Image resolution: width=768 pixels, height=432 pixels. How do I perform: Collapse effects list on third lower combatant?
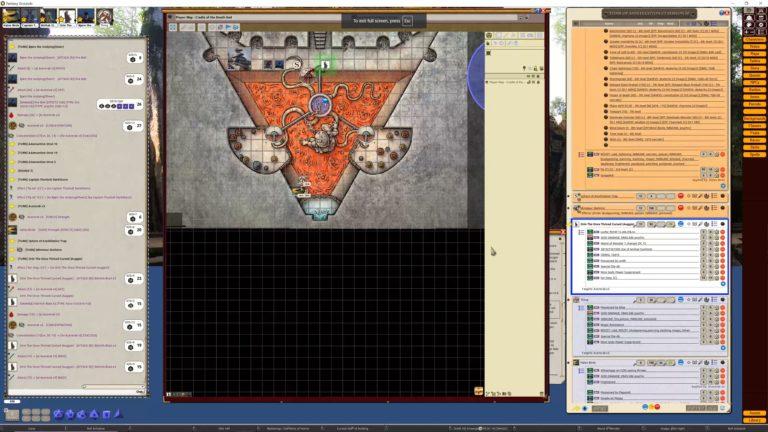714,363
